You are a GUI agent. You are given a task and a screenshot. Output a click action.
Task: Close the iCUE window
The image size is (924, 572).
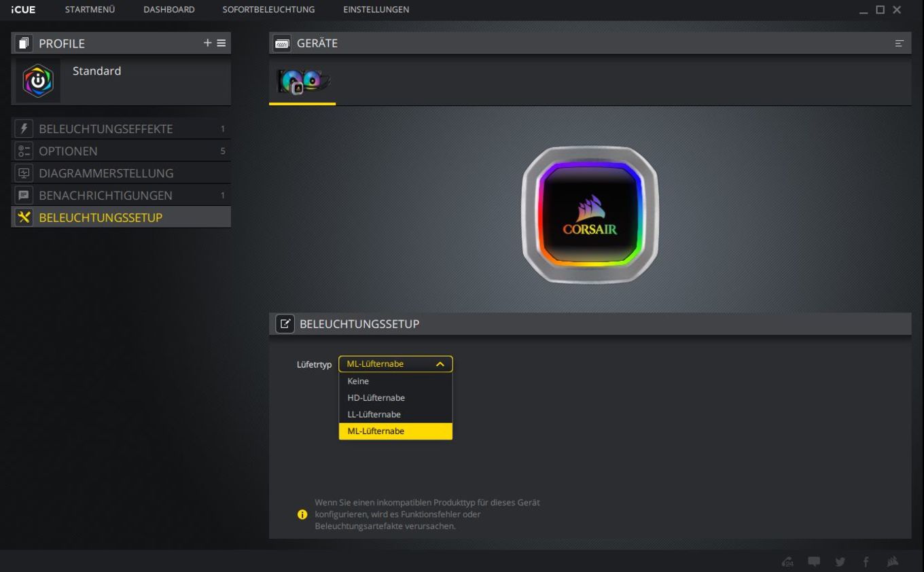(x=897, y=10)
